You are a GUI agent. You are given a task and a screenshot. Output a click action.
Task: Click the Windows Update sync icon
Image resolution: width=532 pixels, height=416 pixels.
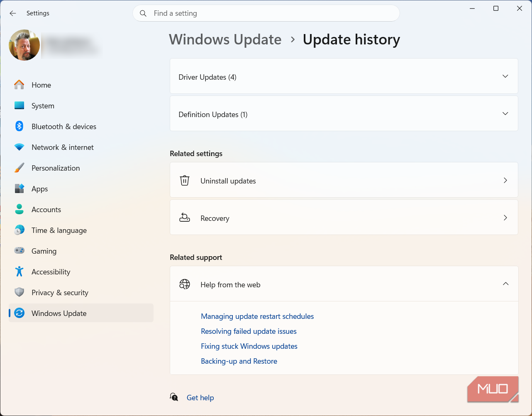click(x=19, y=313)
